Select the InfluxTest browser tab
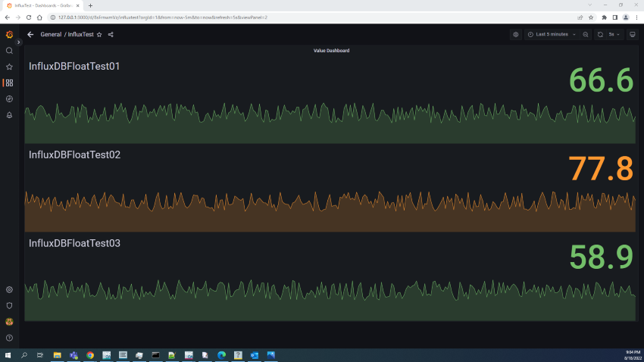The image size is (644, 362). pos(43,6)
